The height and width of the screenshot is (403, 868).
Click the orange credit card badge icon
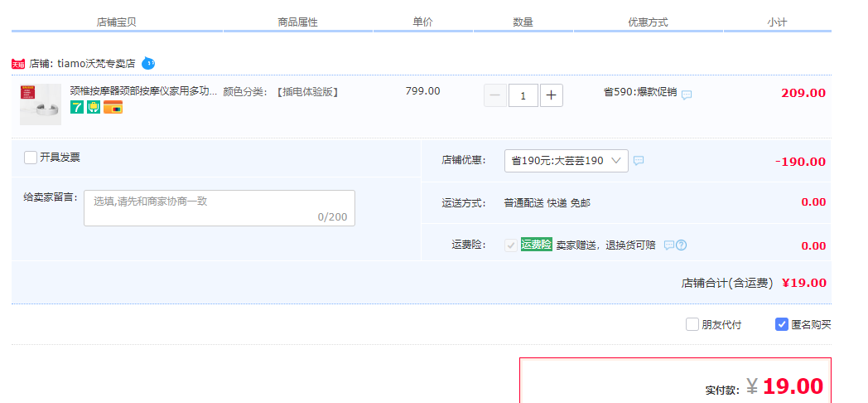(113, 107)
